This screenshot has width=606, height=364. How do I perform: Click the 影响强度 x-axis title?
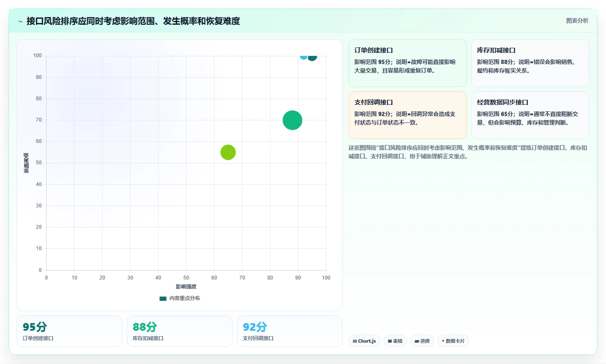pyautogui.click(x=186, y=287)
